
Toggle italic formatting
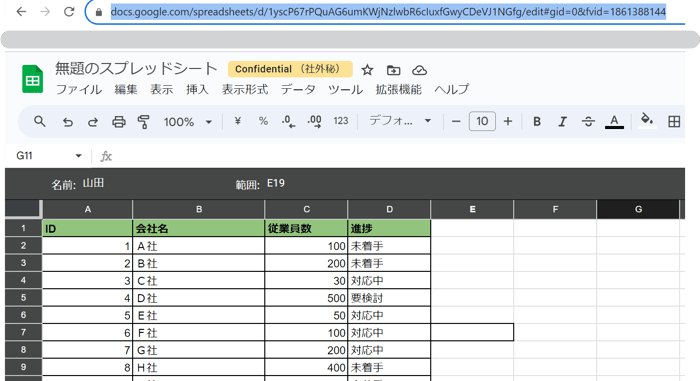pyautogui.click(x=562, y=121)
